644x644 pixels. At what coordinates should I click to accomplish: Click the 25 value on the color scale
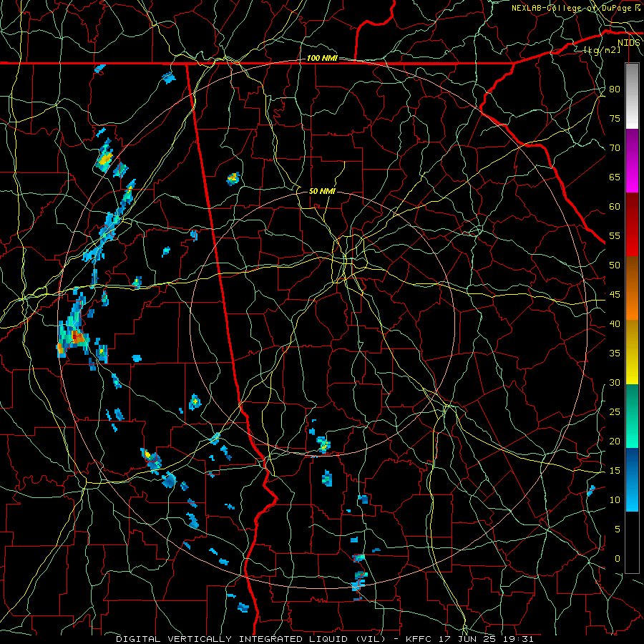coord(615,412)
